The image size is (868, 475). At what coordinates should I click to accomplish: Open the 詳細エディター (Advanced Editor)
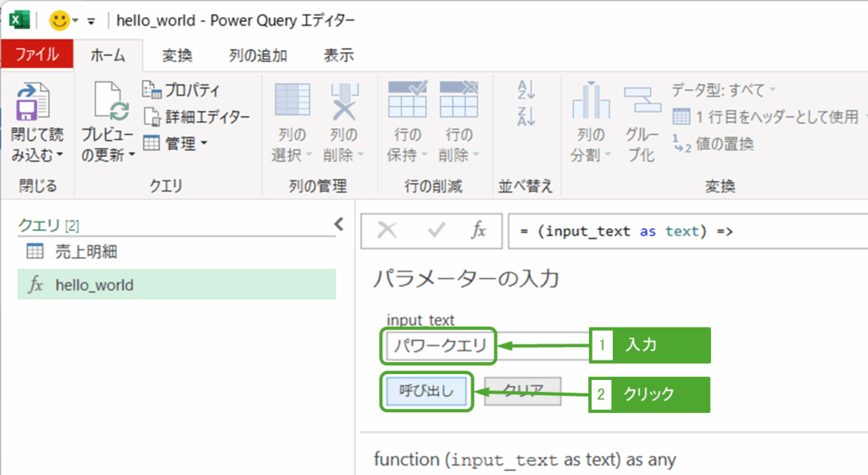(197, 117)
